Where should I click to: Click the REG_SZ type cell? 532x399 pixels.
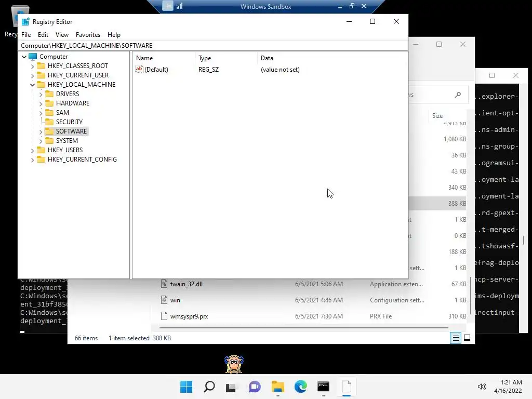click(x=208, y=70)
